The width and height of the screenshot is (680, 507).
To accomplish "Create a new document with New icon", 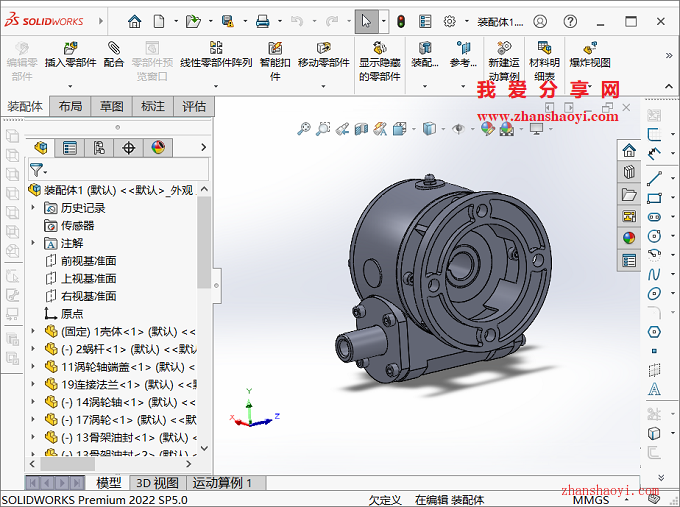I will tap(159, 21).
